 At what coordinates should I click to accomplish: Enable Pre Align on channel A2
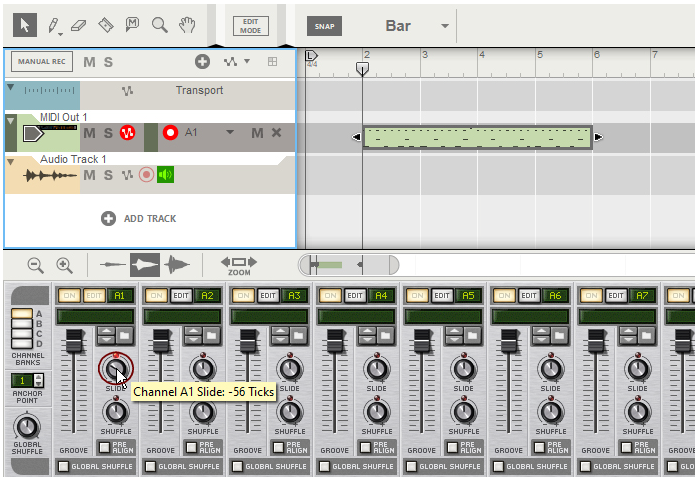(x=190, y=446)
